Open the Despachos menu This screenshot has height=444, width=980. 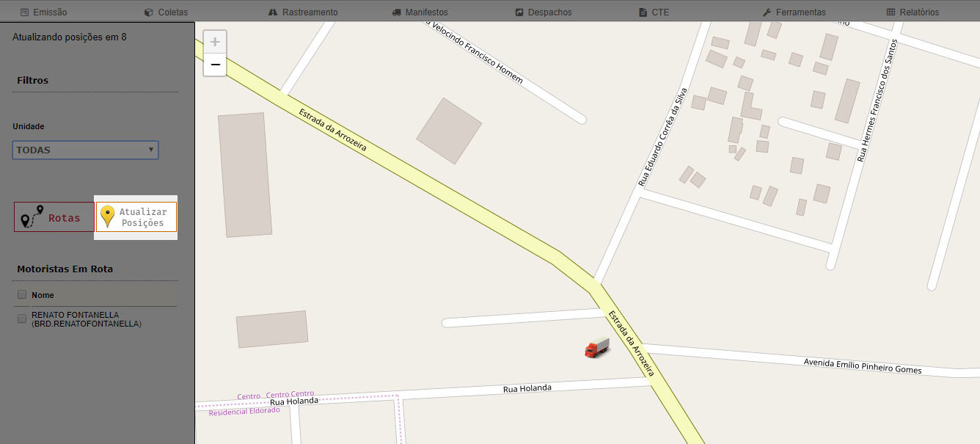(x=544, y=12)
